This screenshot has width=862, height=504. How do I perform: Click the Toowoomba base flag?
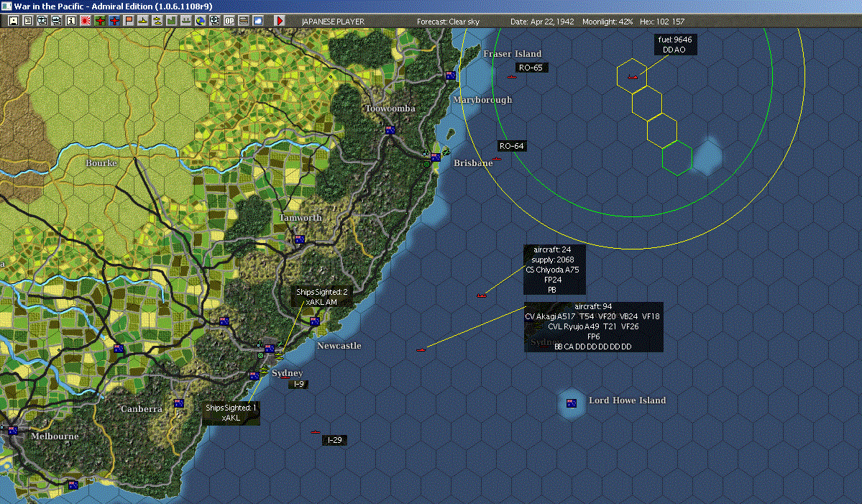(x=390, y=130)
